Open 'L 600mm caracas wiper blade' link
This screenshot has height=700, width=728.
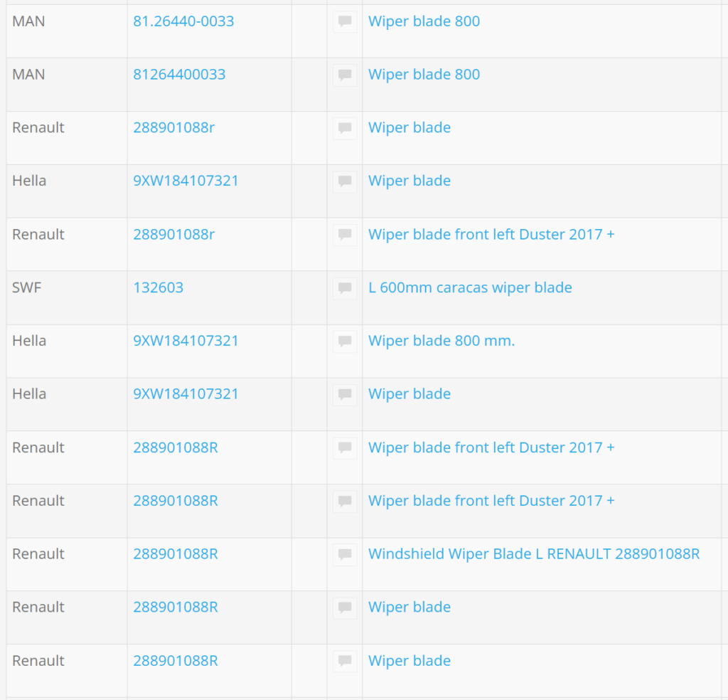(470, 287)
